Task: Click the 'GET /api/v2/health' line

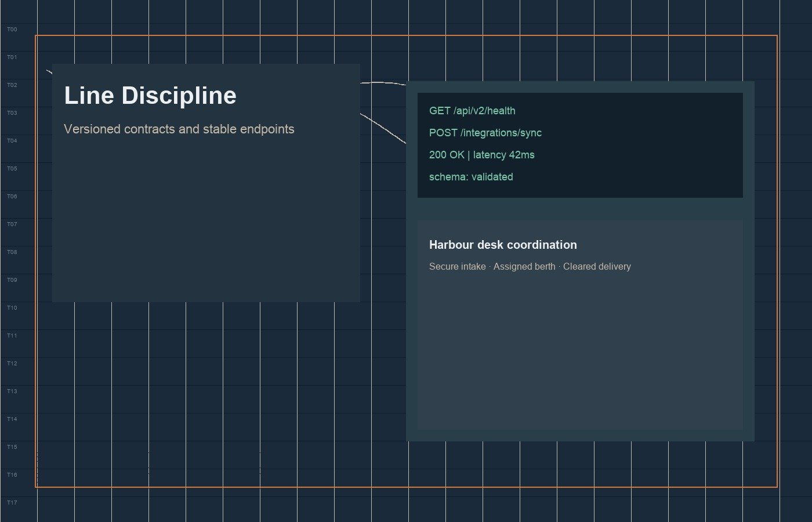Action: (x=472, y=111)
